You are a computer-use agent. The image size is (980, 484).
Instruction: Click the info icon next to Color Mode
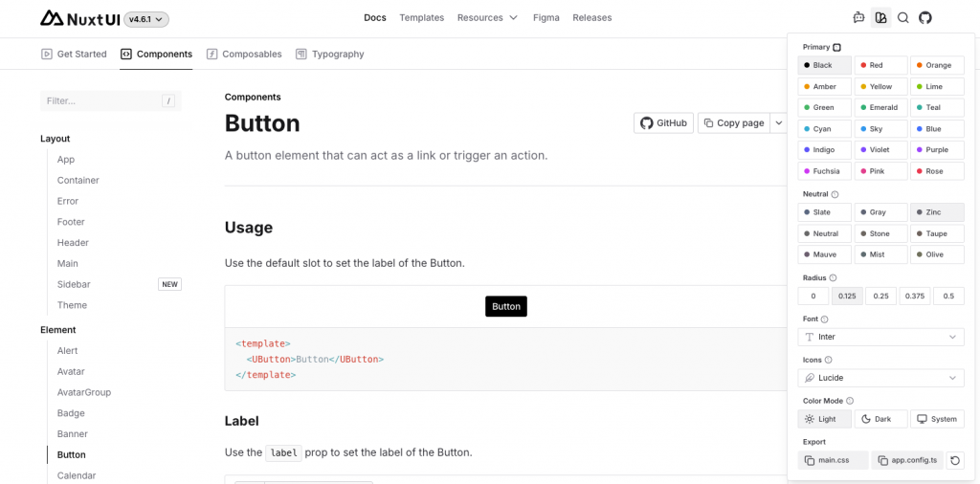coord(850,401)
